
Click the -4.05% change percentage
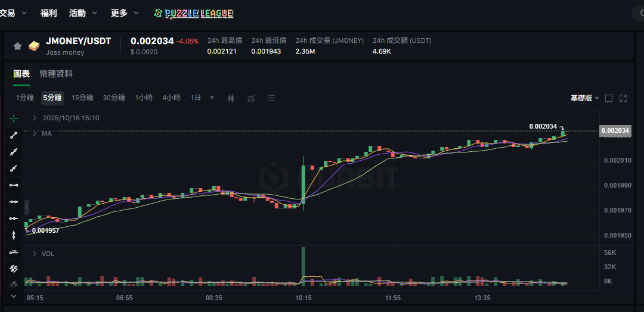click(188, 42)
